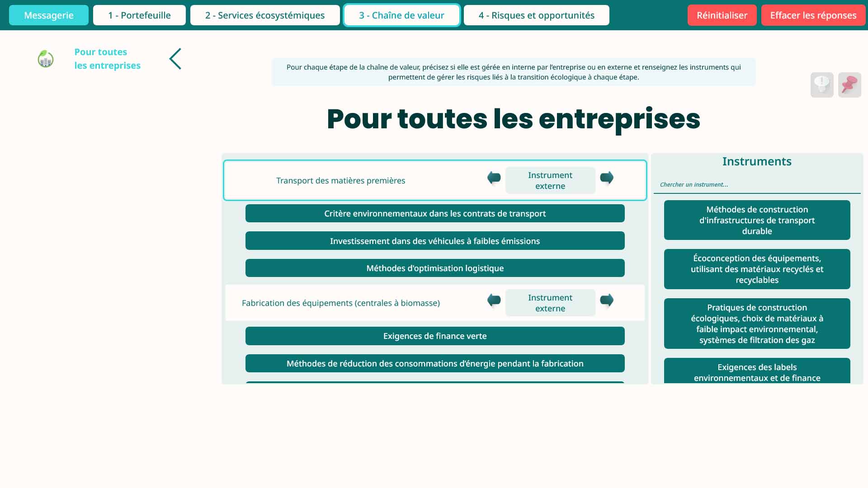868x488 pixels.
Task: Click the left arrow beside 'Transport des matières premières'
Action: pos(493,178)
